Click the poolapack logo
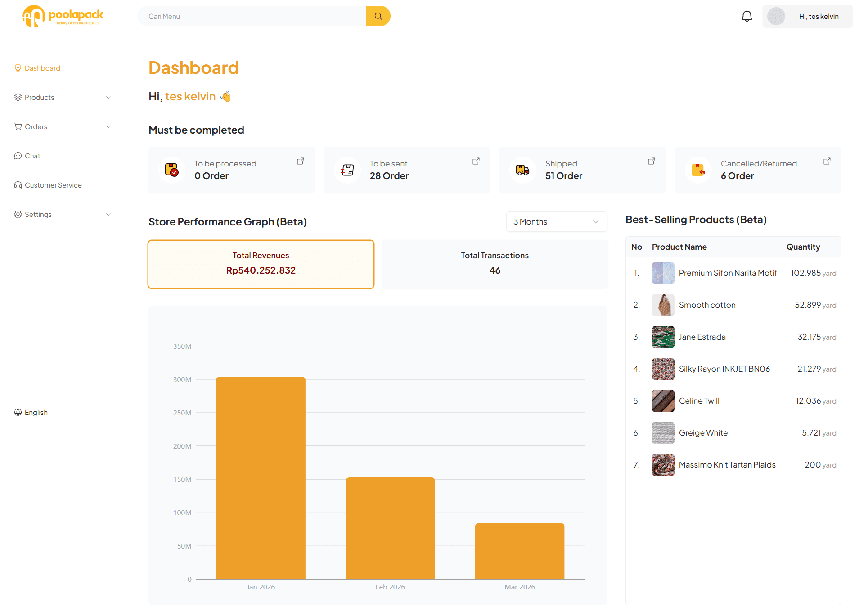The height and width of the screenshot is (616, 864). [63, 16]
